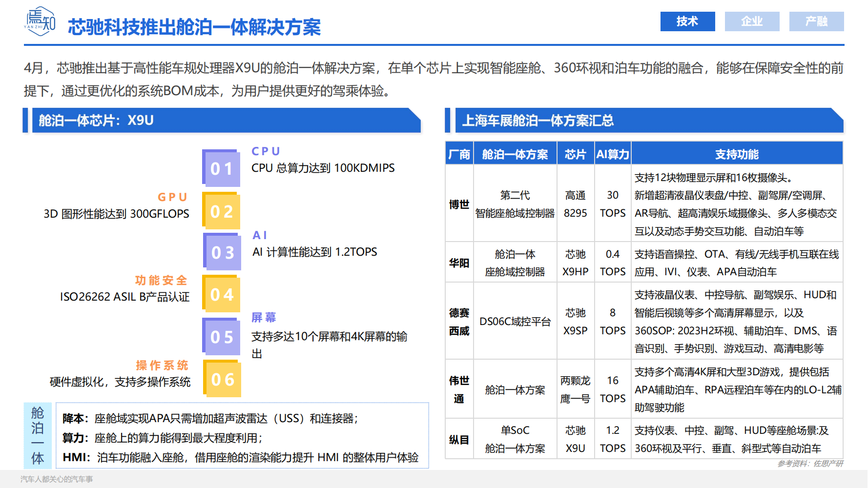868x488 pixels.
Task: Click the purple 03 number block
Action: [x=222, y=252]
